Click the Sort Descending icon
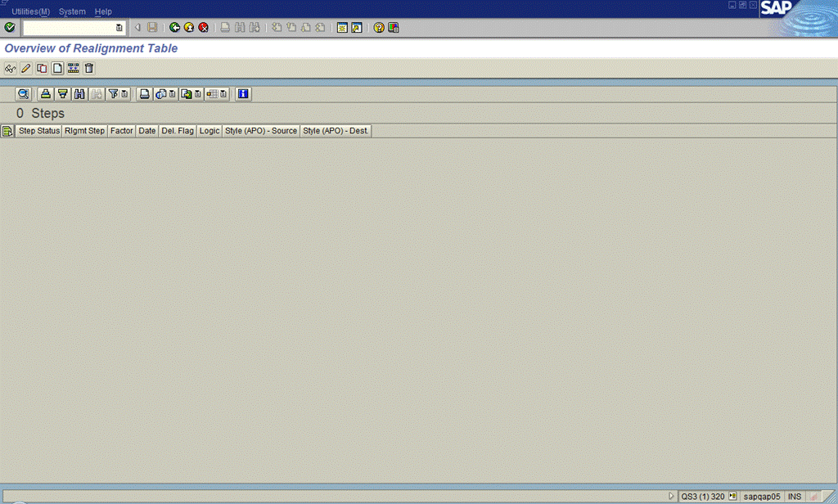Screen dimensions: 838x504 [62, 94]
